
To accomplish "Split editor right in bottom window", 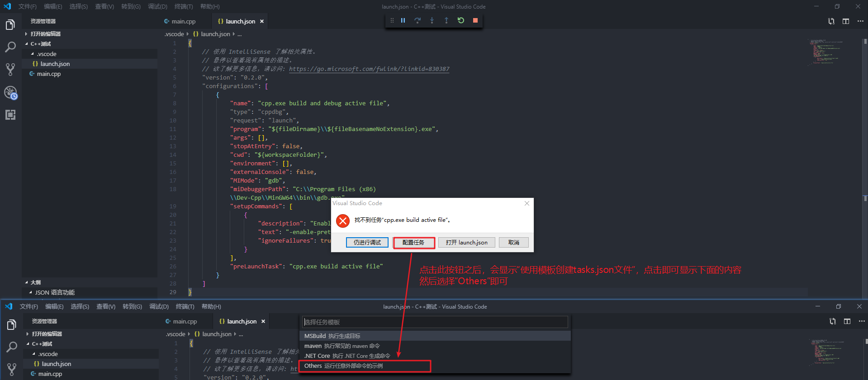I will (847, 321).
